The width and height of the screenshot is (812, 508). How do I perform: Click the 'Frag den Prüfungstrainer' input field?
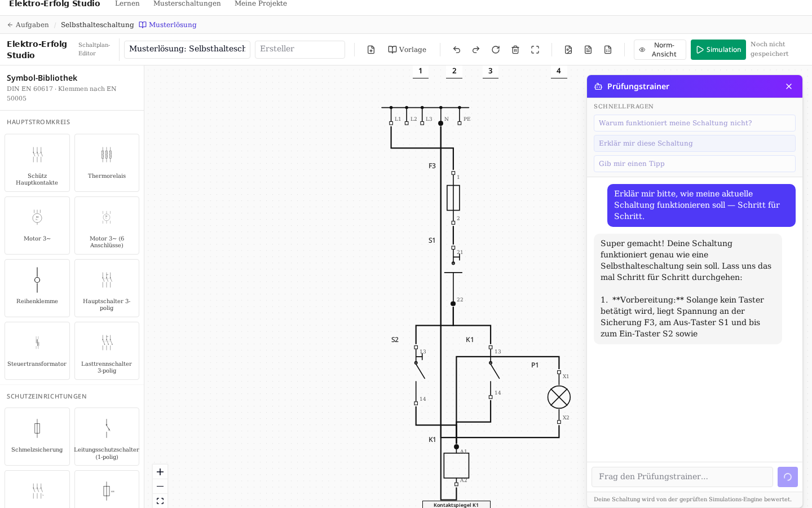pos(682,477)
